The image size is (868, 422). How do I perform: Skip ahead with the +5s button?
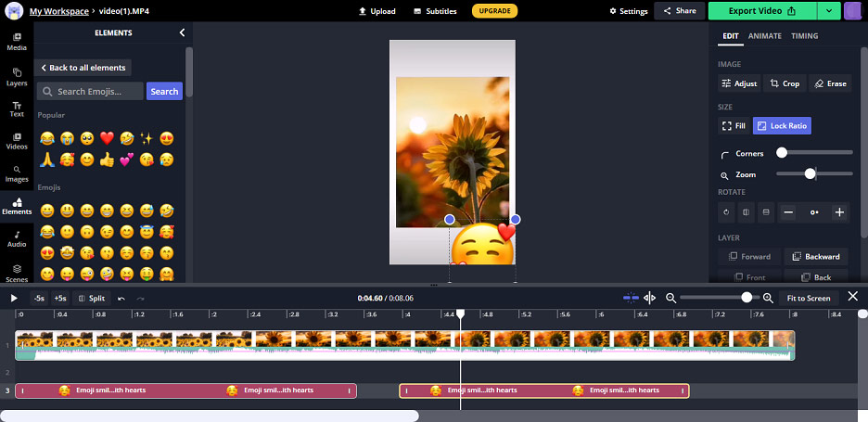pyautogui.click(x=59, y=298)
